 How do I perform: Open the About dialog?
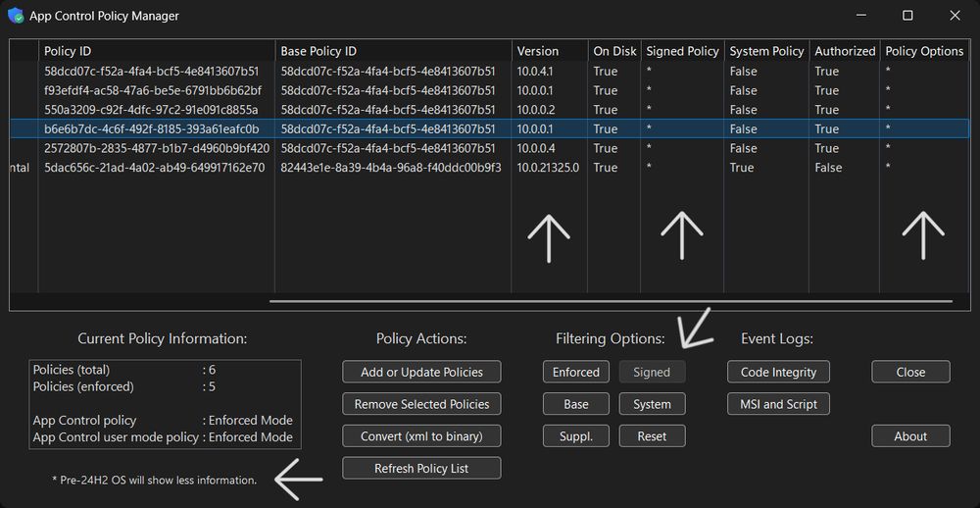click(x=910, y=436)
